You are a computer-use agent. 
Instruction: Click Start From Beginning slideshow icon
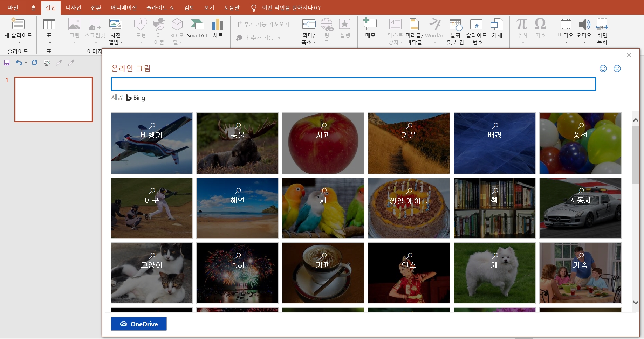coord(47,63)
